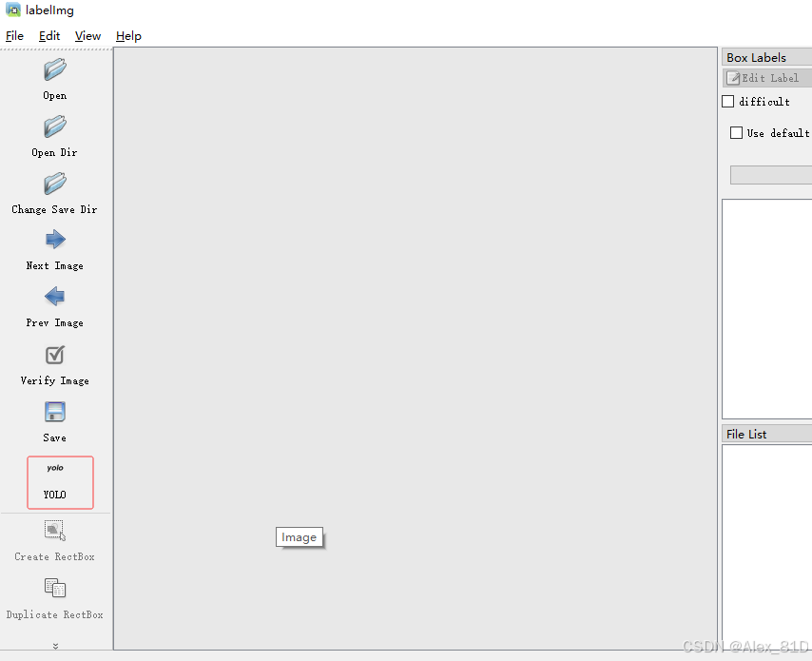Click the Open file icon
This screenshot has width=812, height=661.
(x=55, y=70)
